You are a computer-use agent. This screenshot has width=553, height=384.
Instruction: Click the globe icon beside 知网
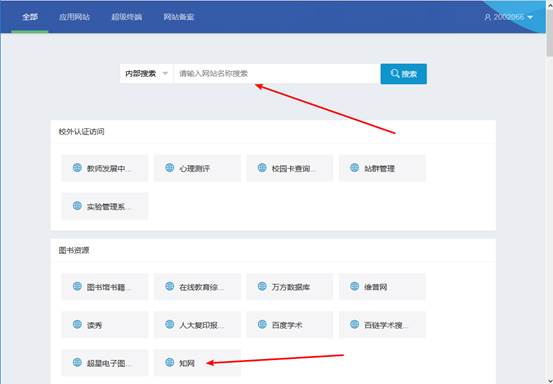pos(170,362)
